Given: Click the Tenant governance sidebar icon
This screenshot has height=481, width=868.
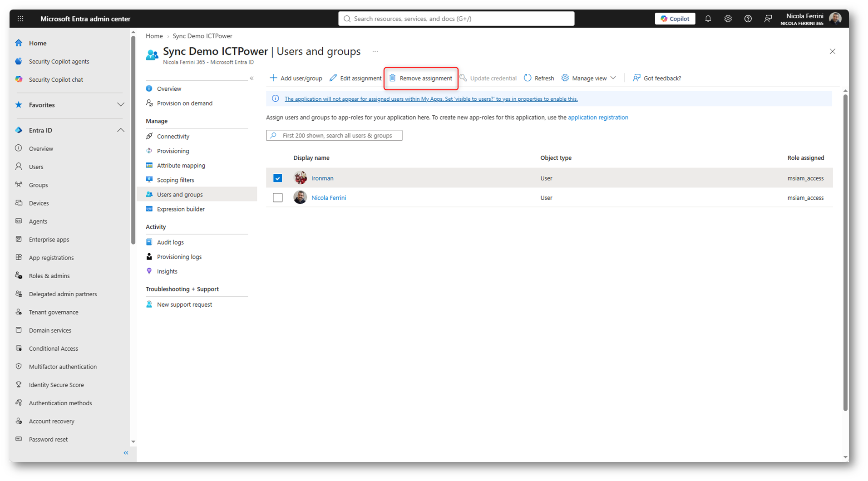Looking at the screenshot, I should pyautogui.click(x=19, y=312).
